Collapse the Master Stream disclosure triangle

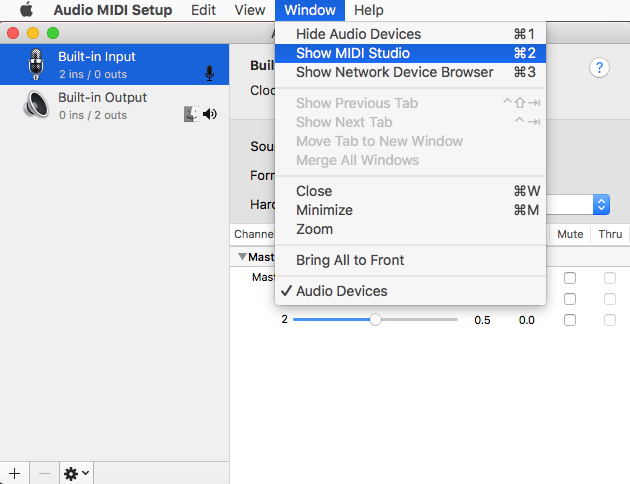[x=242, y=256]
